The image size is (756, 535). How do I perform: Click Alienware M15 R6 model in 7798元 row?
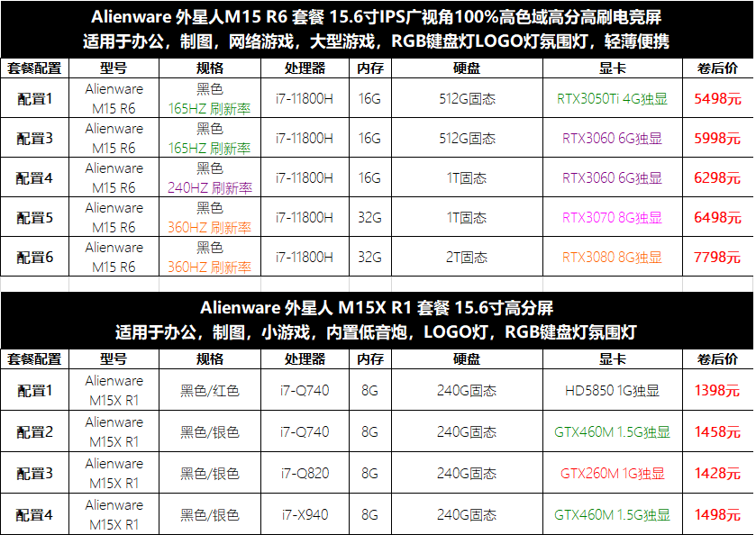[x=114, y=257]
